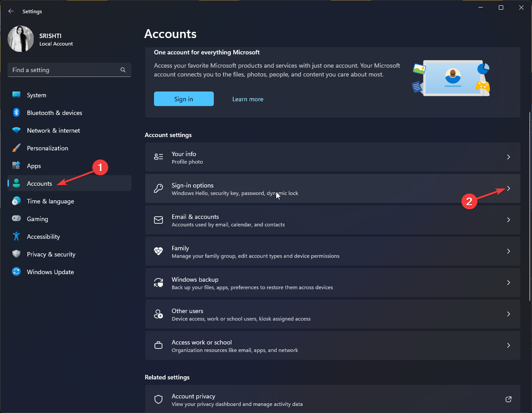The height and width of the screenshot is (413, 532).
Task: Minimize the Settings window
Action: click(x=480, y=8)
